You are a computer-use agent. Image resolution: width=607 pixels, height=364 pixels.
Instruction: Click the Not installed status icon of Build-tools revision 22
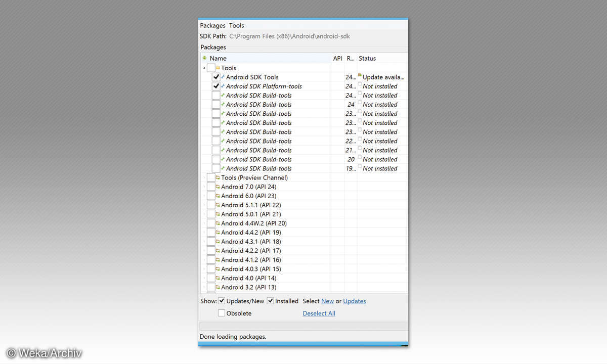tap(360, 140)
